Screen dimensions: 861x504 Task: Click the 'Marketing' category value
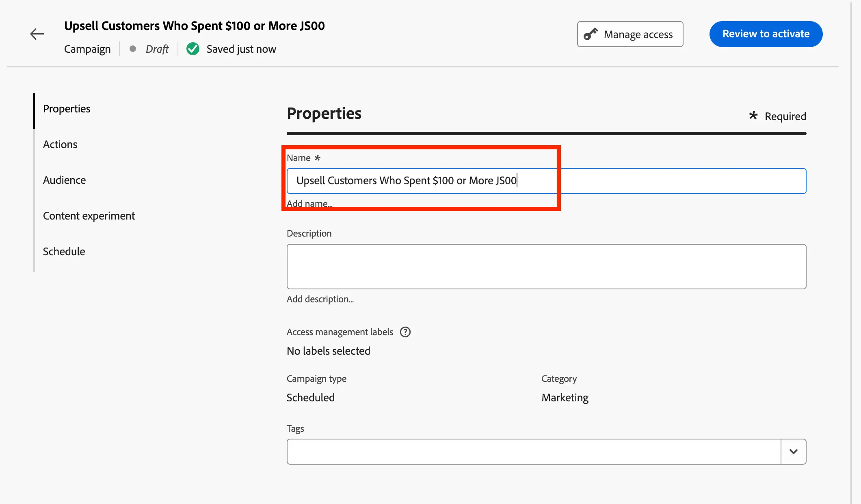pos(565,398)
